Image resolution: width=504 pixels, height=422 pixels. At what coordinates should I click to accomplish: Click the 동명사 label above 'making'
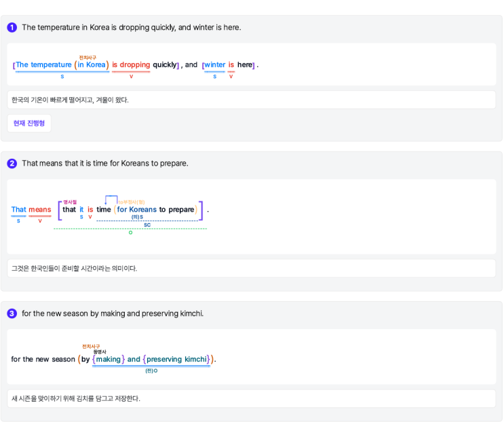(x=100, y=351)
